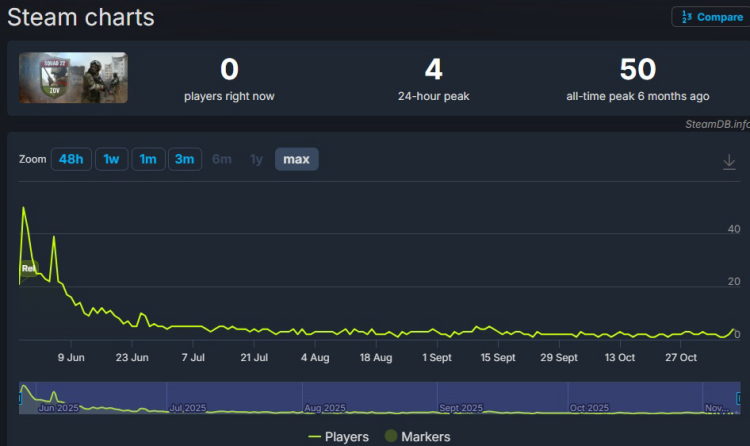Click the Release marker on the chart

pos(28,268)
